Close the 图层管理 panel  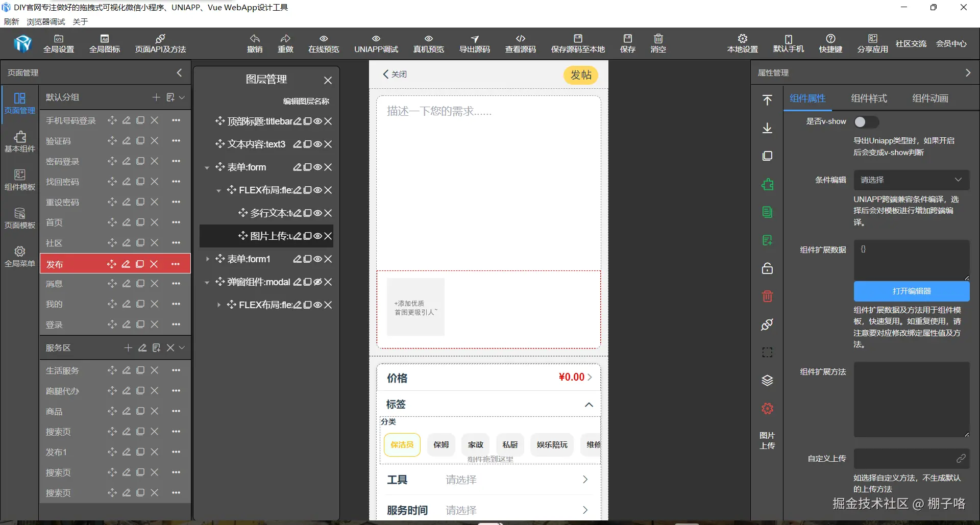(x=328, y=80)
